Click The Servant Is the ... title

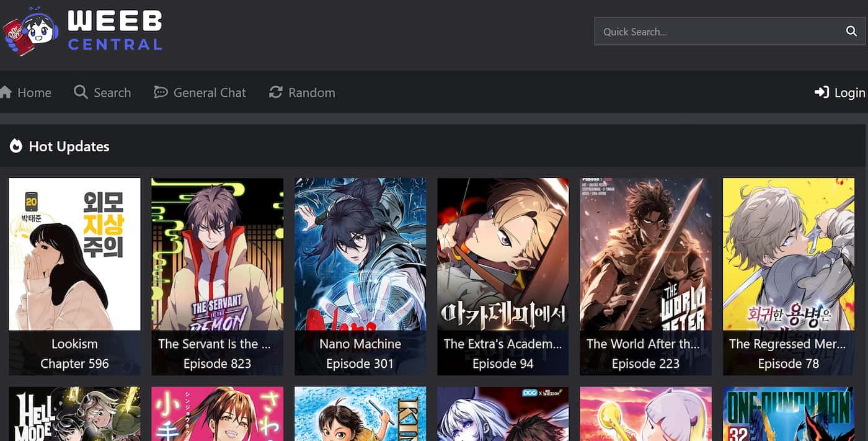[215, 344]
